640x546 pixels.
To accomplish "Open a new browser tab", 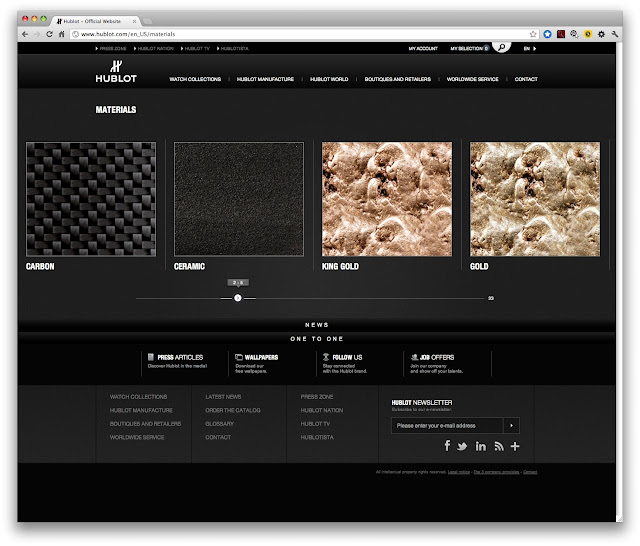I will click(147, 21).
